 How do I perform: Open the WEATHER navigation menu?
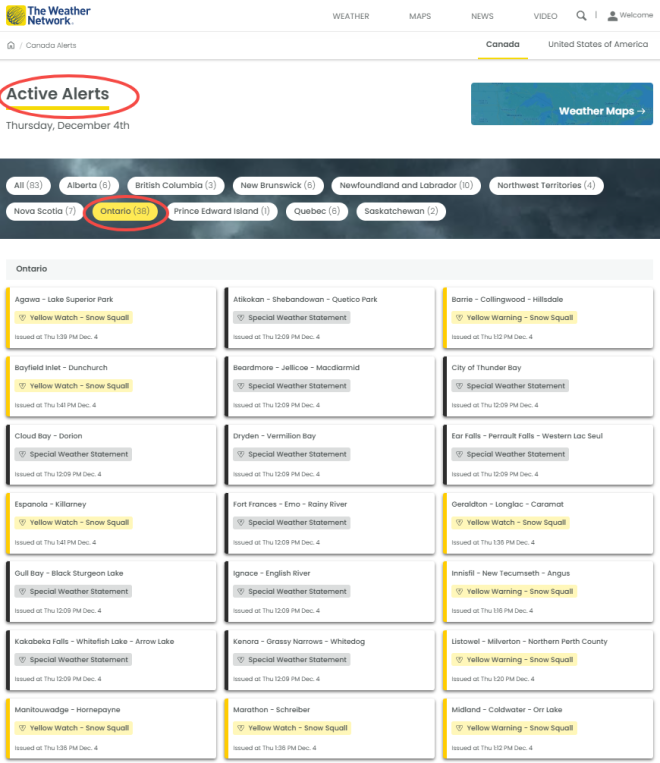(x=350, y=16)
